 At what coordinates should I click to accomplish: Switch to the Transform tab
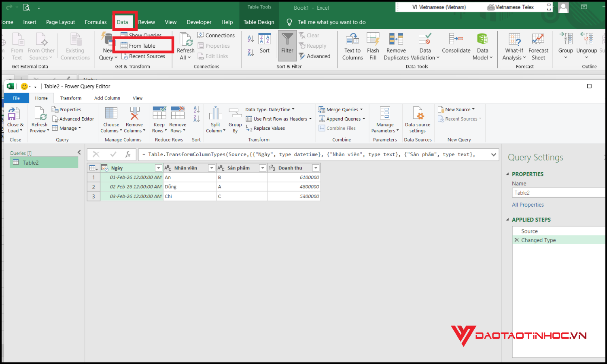(x=70, y=98)
